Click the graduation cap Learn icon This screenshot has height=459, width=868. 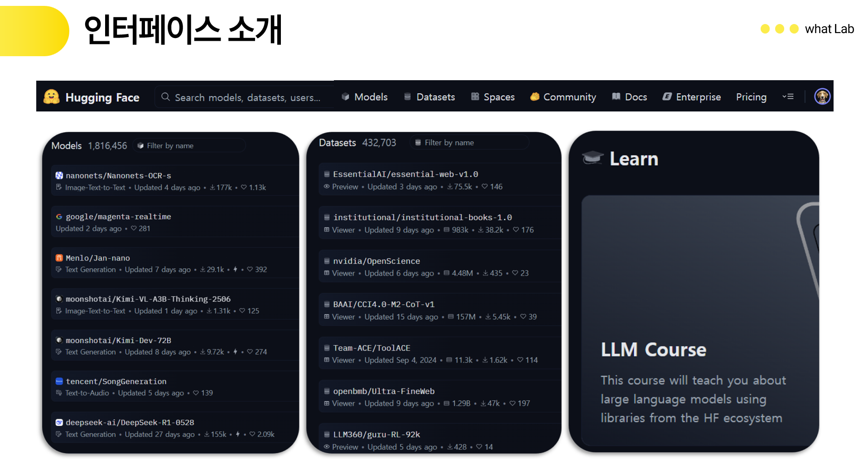click(x=593, y=158)
